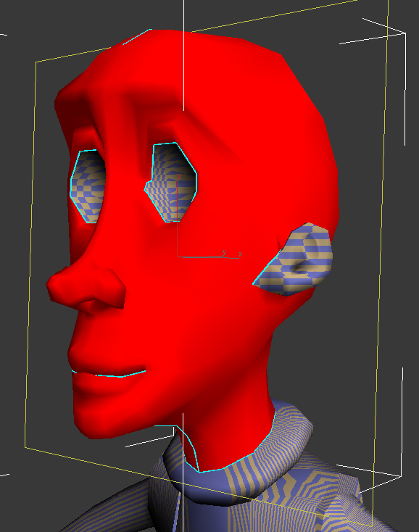Click the X axis label of gizmo
Viewport: 419px width, 532px height.
[241, 254]
